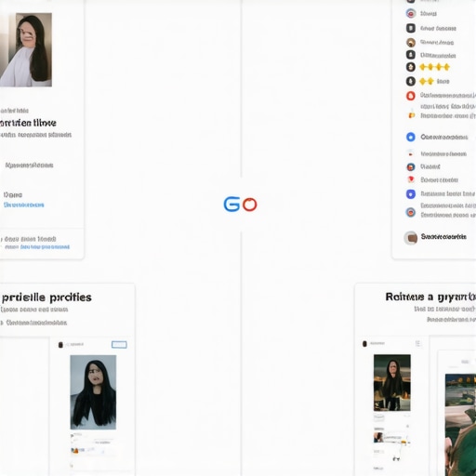The image size is (476, 476).
Task: Click the bold label beside the speech bubble avatar
Action: click(x=443, y=237)
